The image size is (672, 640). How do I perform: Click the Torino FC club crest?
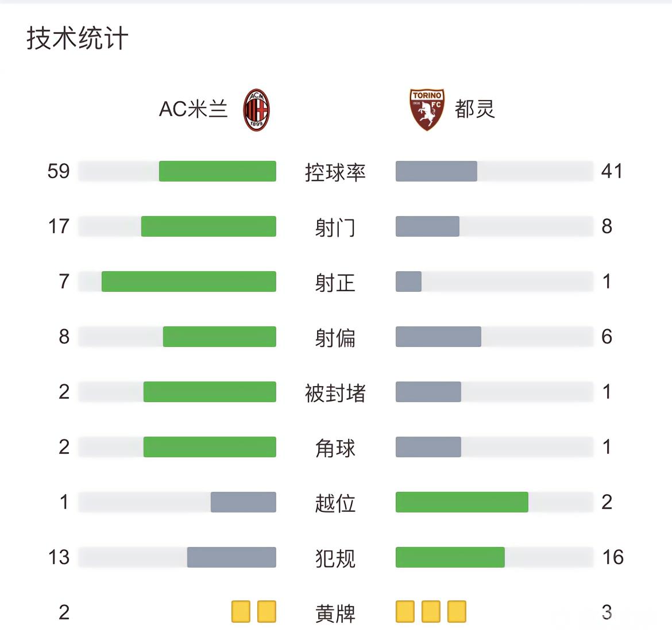[x=427, y=109]
